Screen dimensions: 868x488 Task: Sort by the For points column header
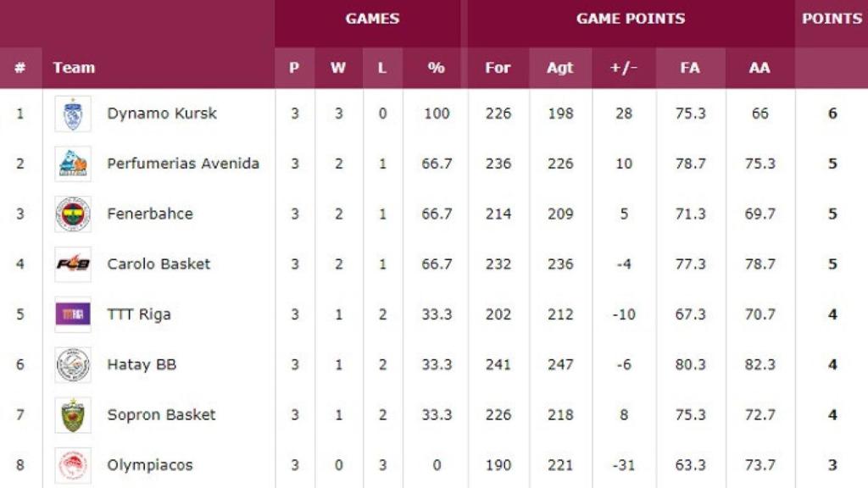click(498, 68)
